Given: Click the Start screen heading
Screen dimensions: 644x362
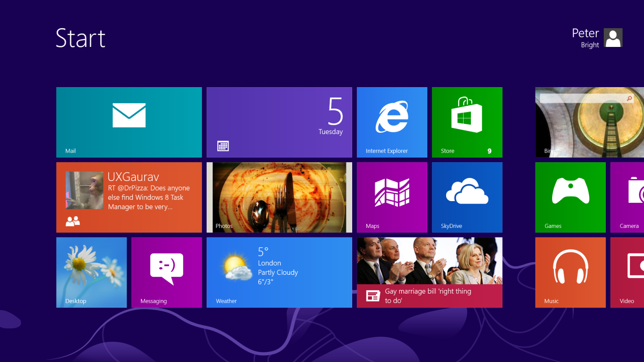Looking at the screenshot, I should tap(80, 38).
